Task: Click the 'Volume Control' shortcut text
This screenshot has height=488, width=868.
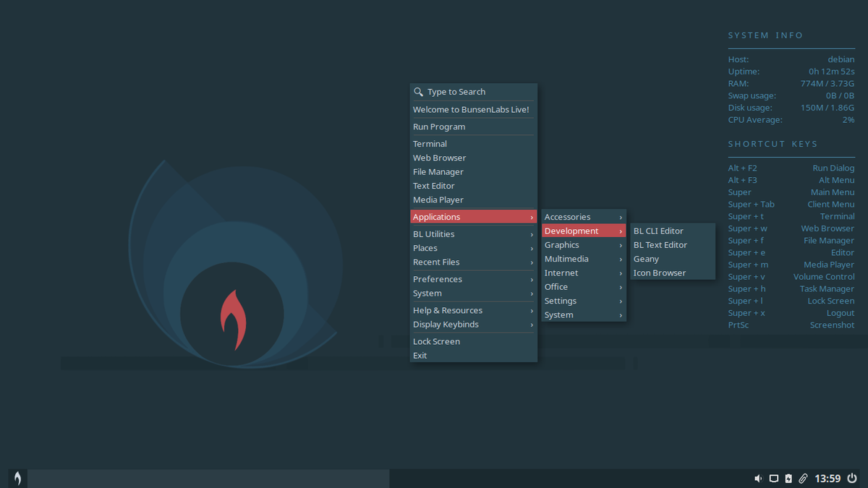Action: 824,277
